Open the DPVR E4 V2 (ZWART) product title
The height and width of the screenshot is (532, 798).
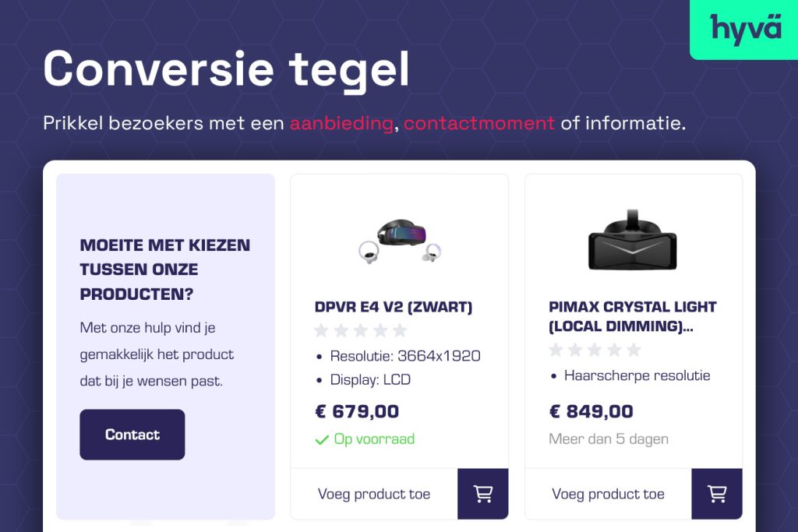pos(394,307)
